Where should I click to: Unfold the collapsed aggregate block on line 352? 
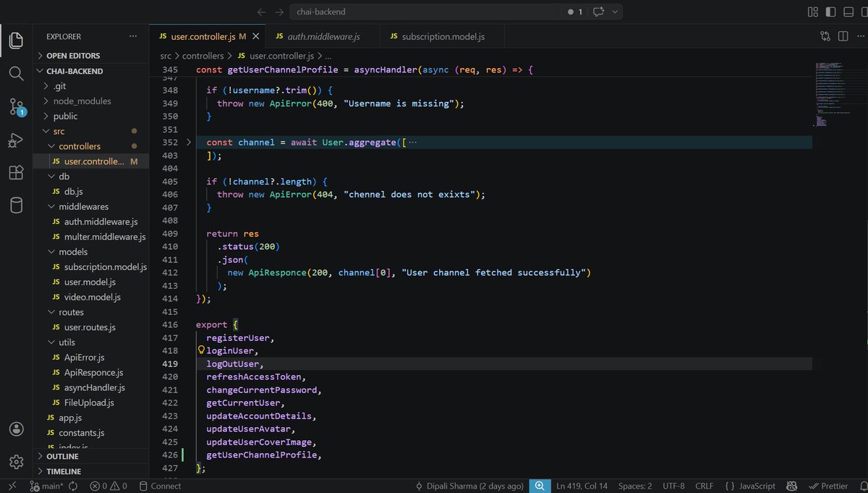tap(189, 143)
